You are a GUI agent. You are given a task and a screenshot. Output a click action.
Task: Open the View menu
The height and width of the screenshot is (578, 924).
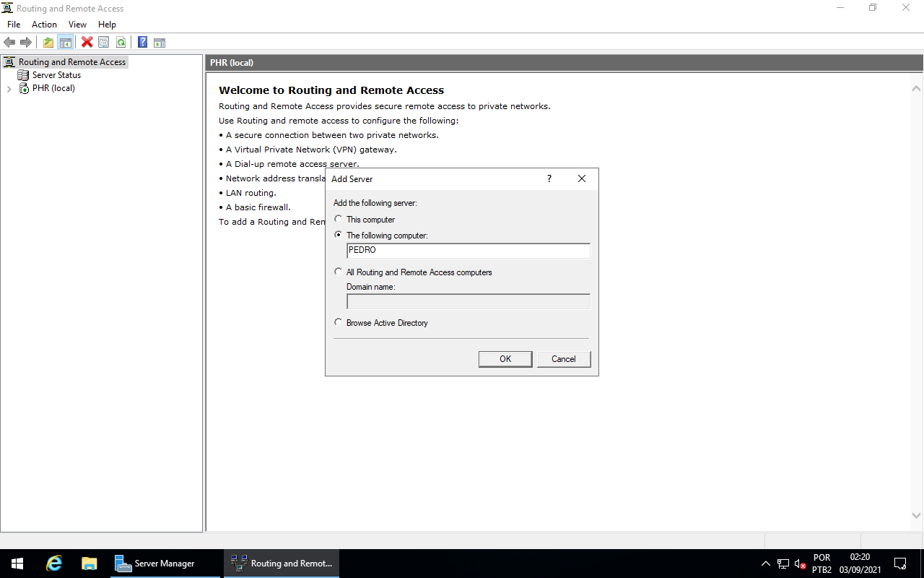point(77,24)
